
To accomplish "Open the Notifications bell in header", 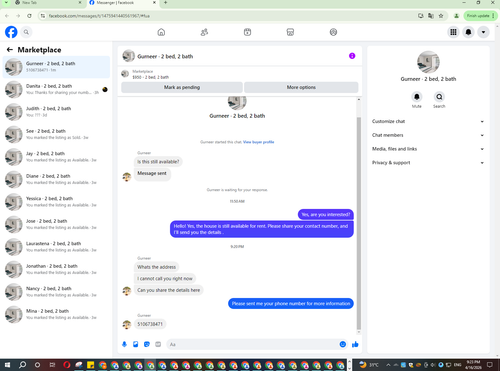I will point(468,32).
